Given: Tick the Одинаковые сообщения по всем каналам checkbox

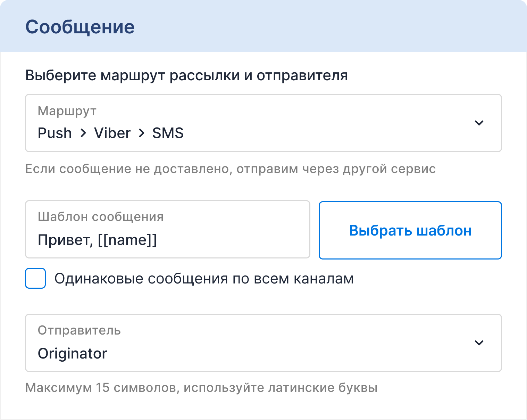Looking at the screenshot, I should 35,278.
